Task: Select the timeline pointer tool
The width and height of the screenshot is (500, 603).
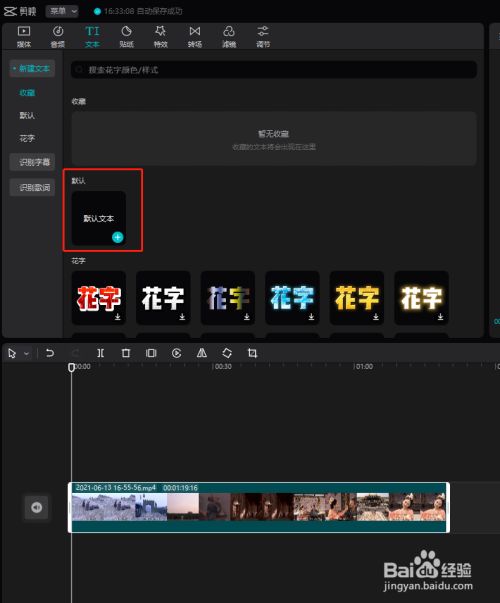Action: pos(12,353)
